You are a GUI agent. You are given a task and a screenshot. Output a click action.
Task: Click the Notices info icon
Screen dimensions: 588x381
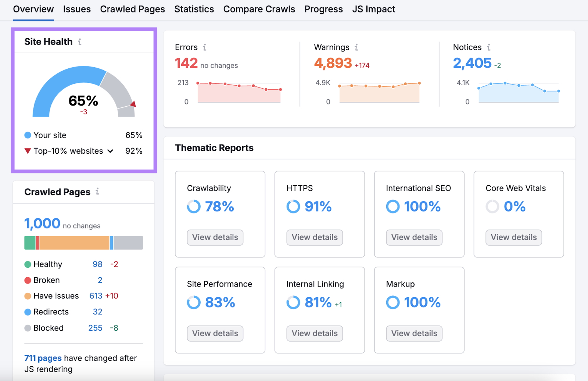489,47
